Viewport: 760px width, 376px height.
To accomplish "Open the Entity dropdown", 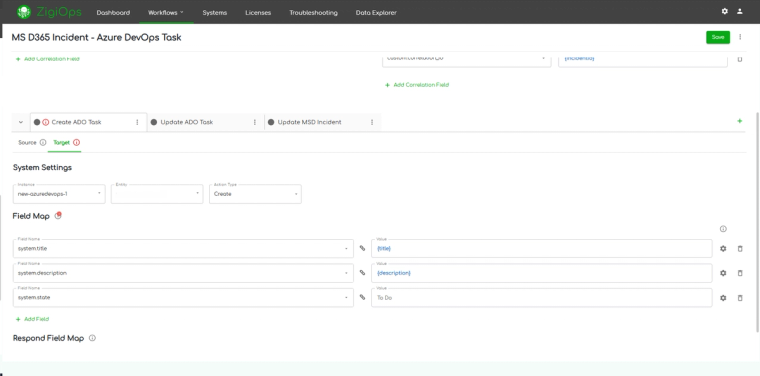I will (x=157, y=194).
